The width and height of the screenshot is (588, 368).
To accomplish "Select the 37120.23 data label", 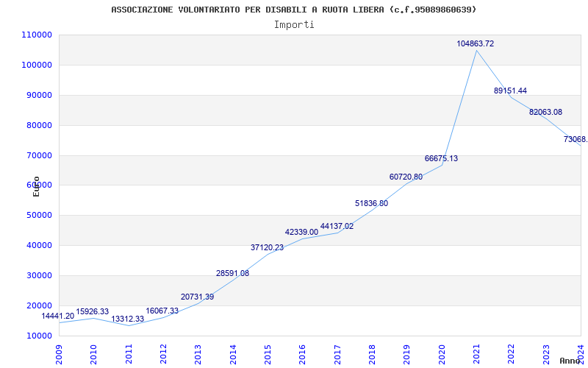I will pos(267,247).
